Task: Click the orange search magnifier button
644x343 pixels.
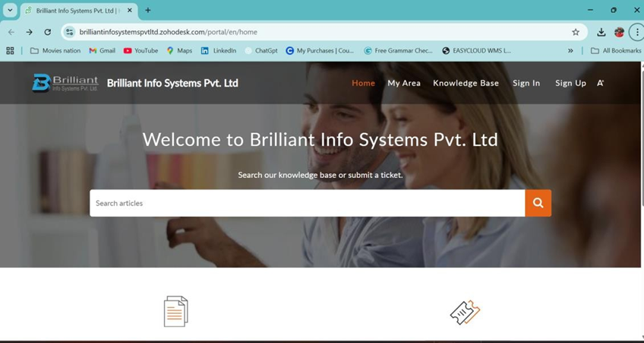Action: click(x=538, y=203)
